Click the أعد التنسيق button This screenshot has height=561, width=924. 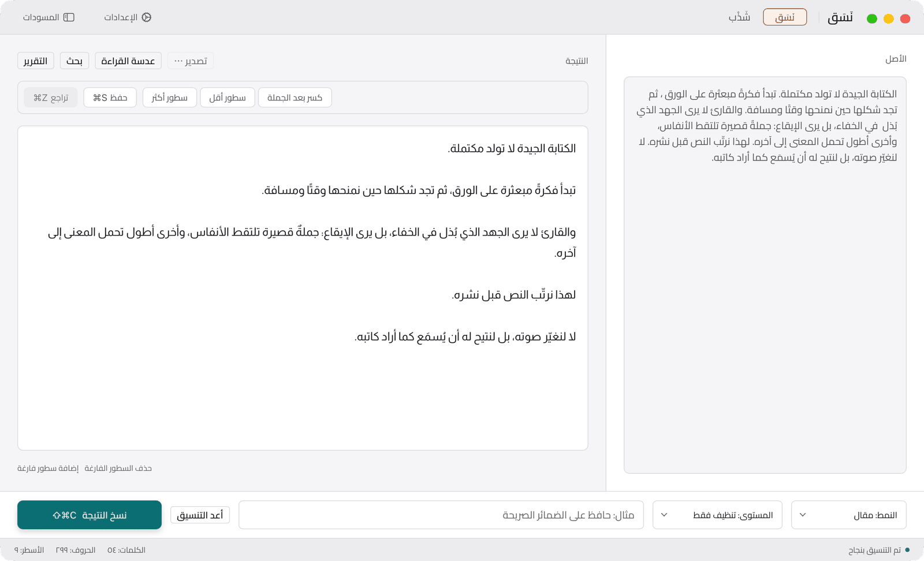point(200,515)
